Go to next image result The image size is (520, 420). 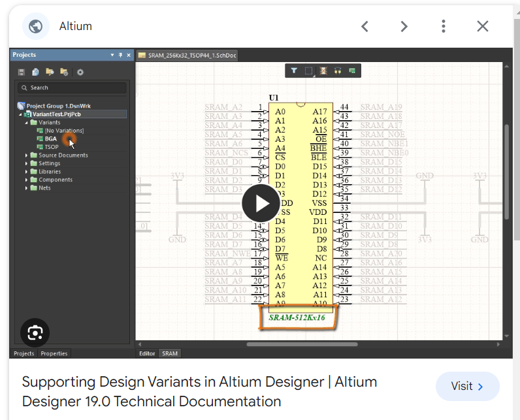pyautogui.click(x=404, y=26)
